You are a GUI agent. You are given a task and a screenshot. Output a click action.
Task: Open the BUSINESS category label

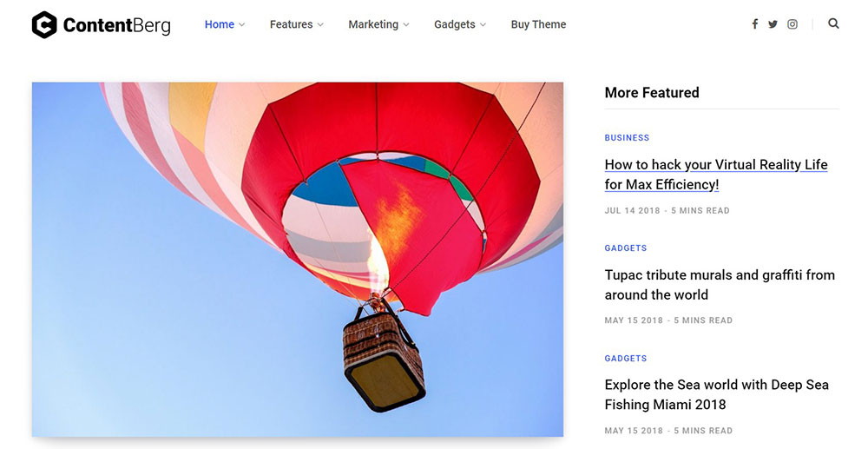pyautogui.click(x=627, y=138)
